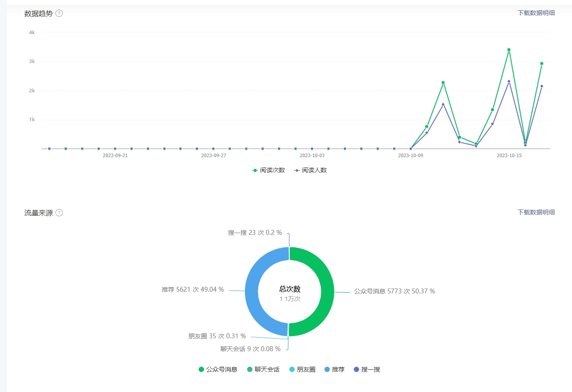Click the 搜一搜 23 次 0.2 % label
This screenshot has width=572, height=392.
[x=255, y=233]
